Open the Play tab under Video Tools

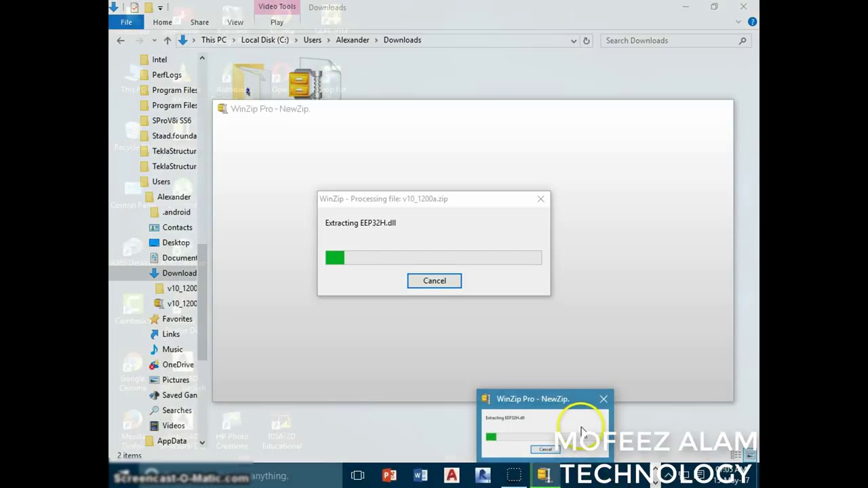[277, 22]
